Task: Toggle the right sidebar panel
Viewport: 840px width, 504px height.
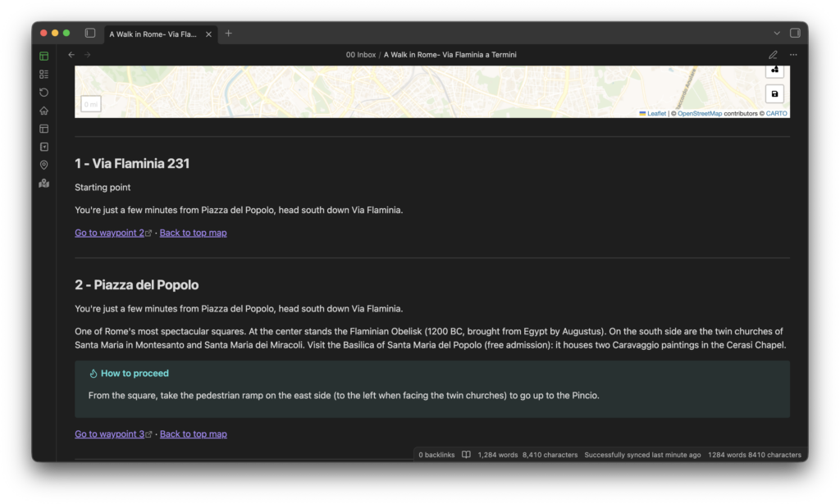Action: 794,33
